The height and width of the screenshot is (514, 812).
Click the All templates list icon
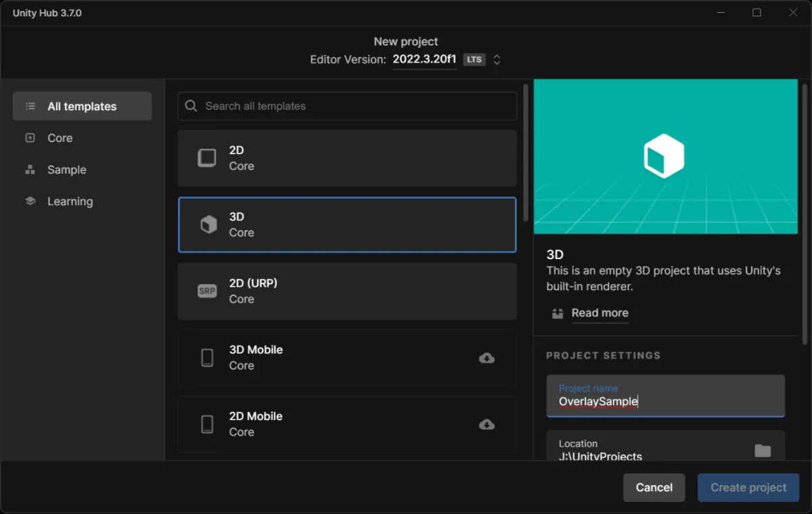[x=30, y=106]
